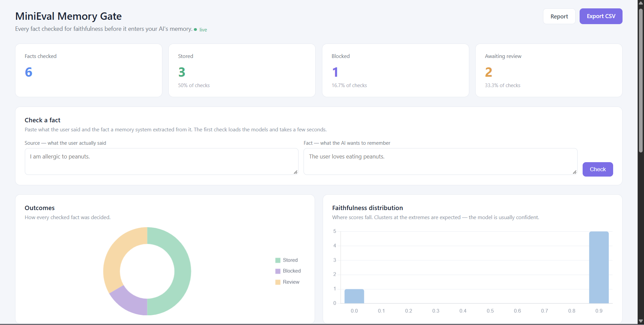
Task: Click the 'Check a fact' heading
Action: [43, 120]
